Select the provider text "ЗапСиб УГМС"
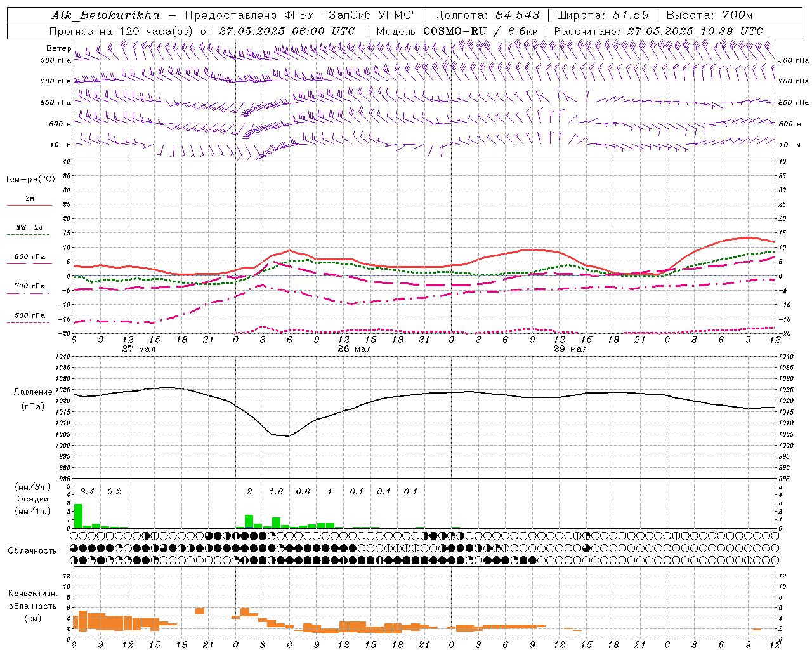 pyautogui.click(x=370, y=15)
